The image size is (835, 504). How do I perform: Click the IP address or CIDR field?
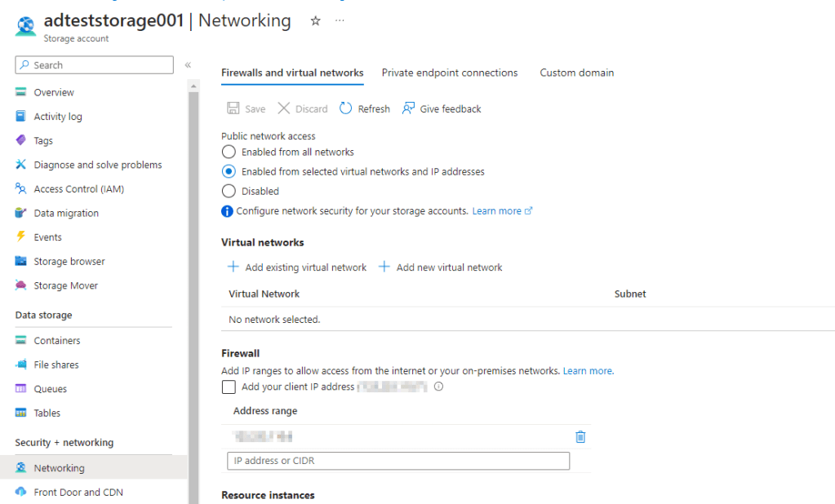(x=398, y=461)
